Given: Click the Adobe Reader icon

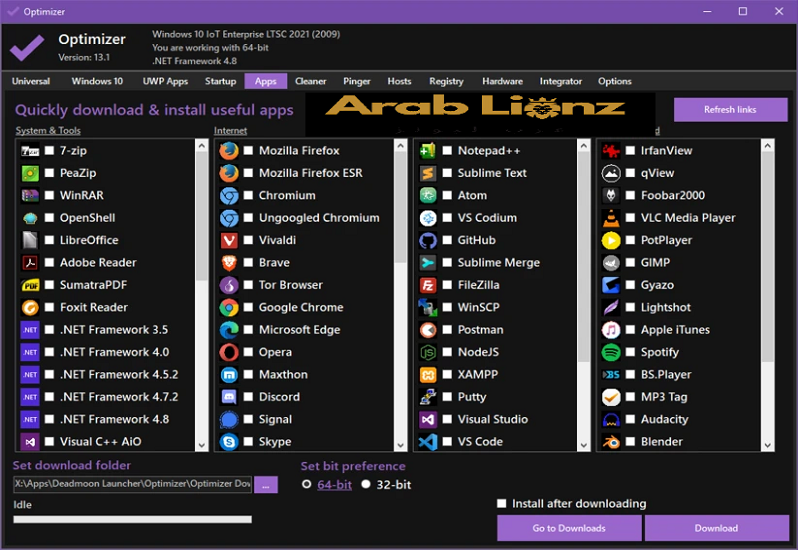Looking at the screenshot, I should coord(30,263).
